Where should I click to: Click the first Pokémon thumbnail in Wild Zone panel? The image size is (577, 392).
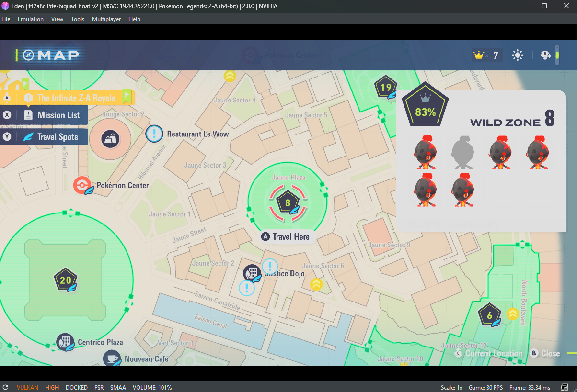pos(425,153)
